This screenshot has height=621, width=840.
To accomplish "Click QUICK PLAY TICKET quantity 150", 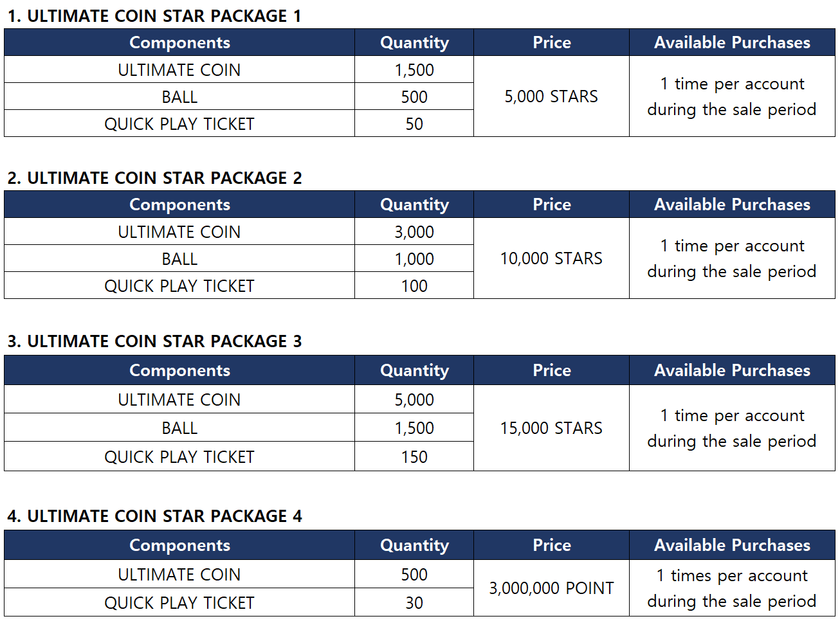I will 414,457.
